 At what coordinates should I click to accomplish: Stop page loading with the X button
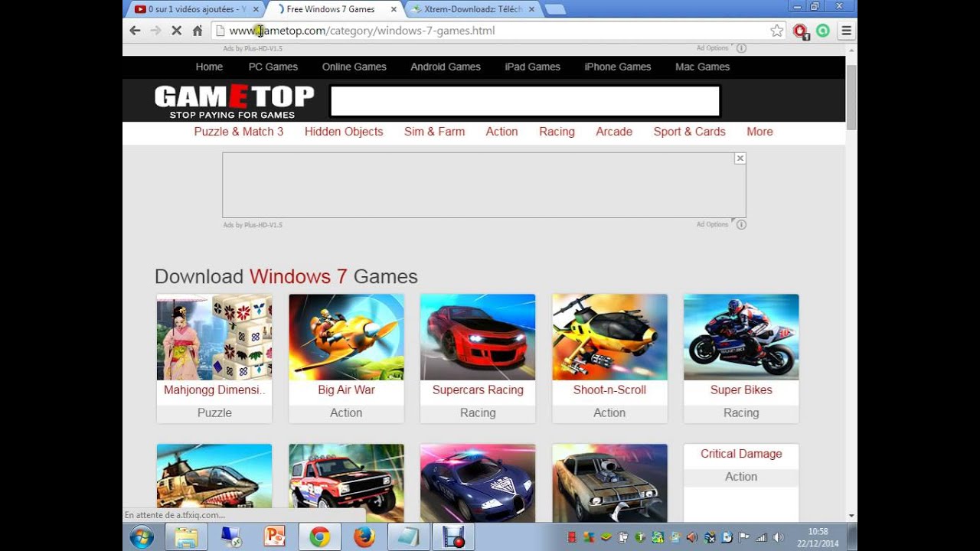coord(176,31)
